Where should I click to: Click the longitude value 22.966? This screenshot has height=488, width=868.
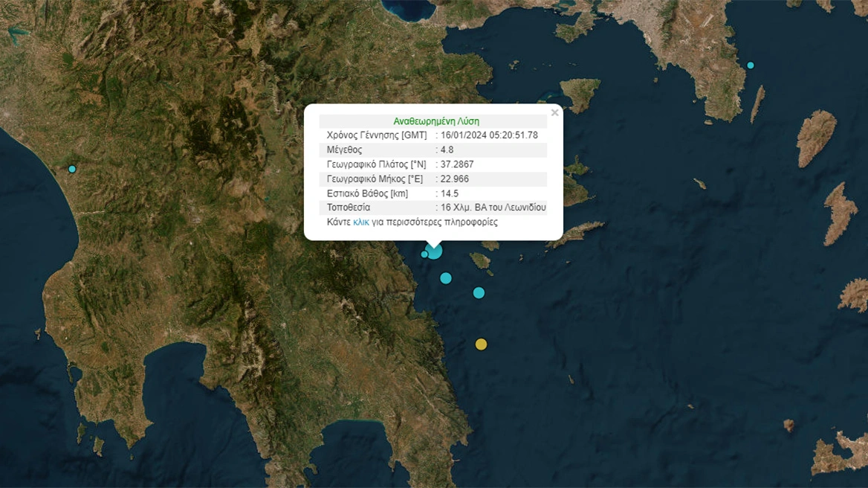tap(455, 179)
